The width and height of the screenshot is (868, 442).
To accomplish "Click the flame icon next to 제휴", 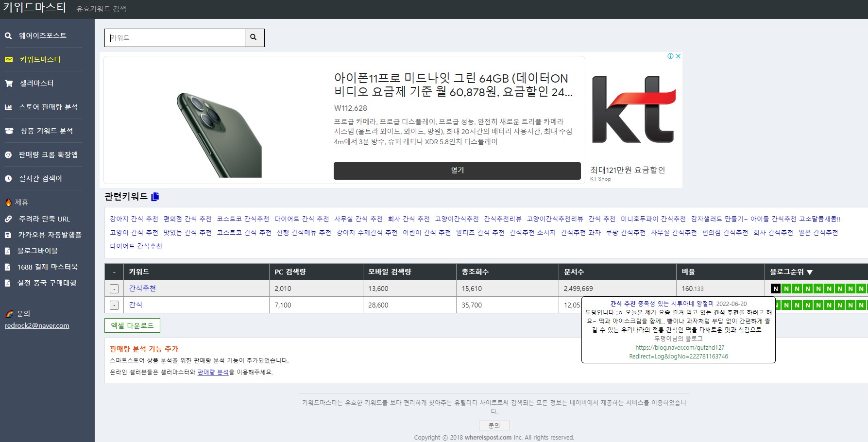I will tap(8, 203).
